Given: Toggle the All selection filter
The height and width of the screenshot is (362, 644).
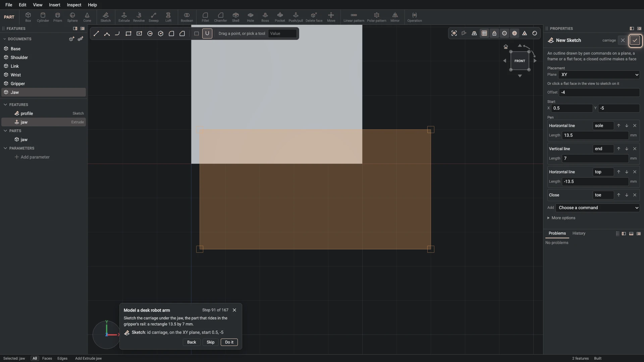Looking at the screenshot, I should click(x=35, y=358).
